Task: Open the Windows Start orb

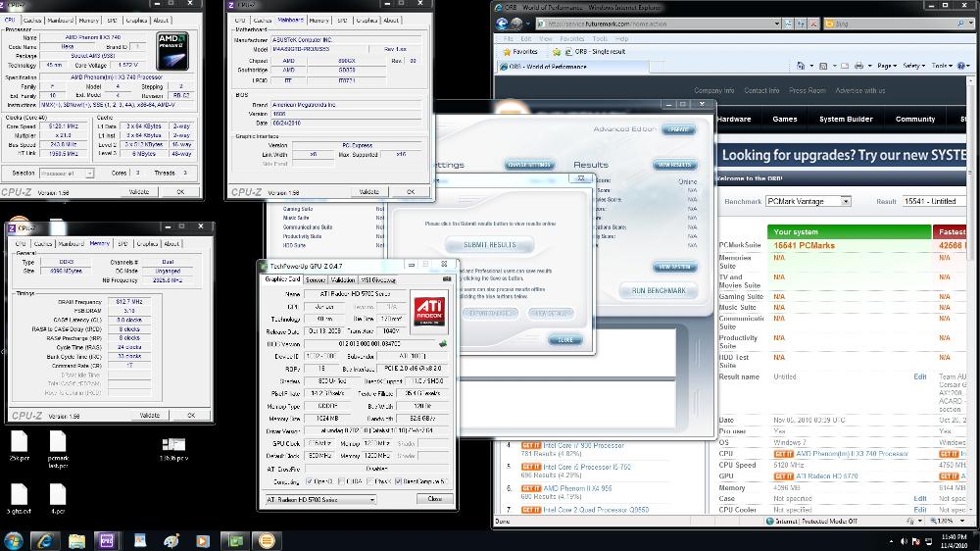Action: click(13, 540)
